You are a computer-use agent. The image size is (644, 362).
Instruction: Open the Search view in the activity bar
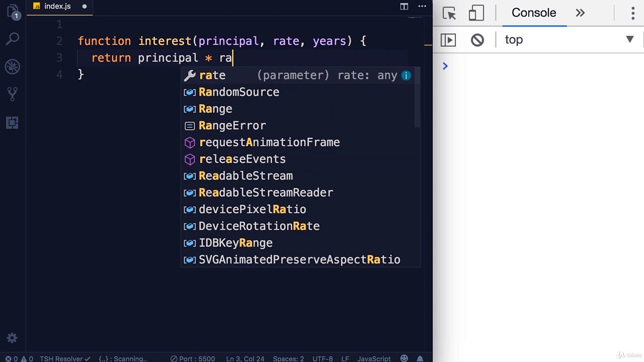[x=13, y=38]
